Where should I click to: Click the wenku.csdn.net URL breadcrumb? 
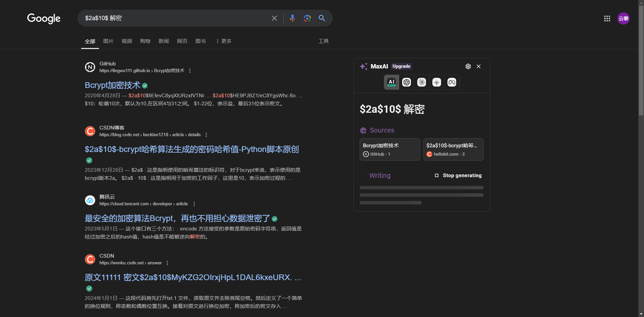tap(130, 263)
